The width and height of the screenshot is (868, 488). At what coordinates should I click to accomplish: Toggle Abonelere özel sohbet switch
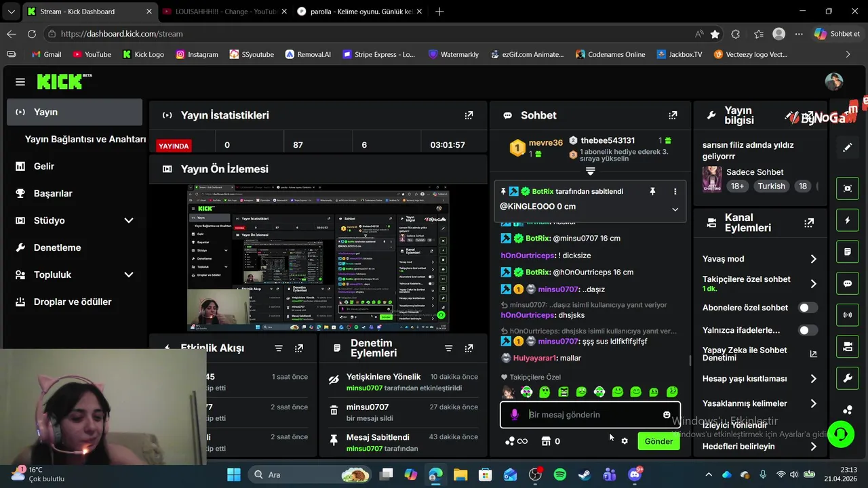(x=808, y=308)
